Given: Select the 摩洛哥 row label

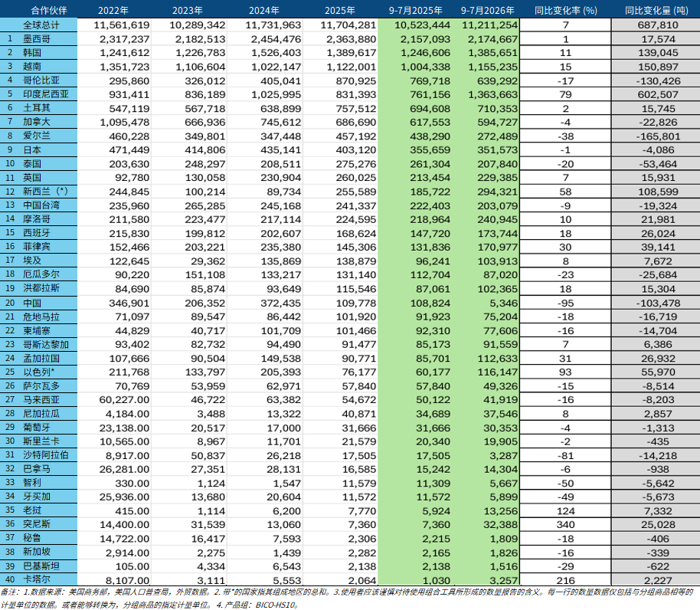Looking at the screenshot, I should (x=37, y=219).
